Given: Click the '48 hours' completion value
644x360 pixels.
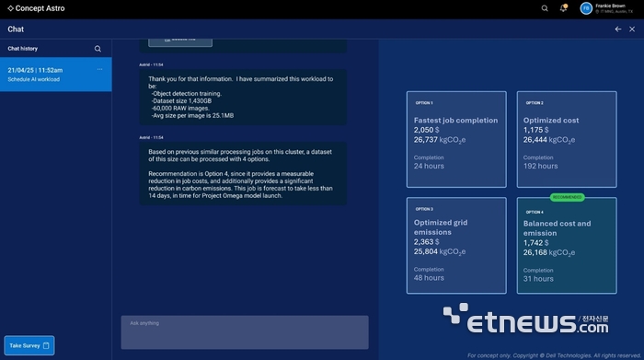Looking at the screenshot, I should (x=429, y=278).
